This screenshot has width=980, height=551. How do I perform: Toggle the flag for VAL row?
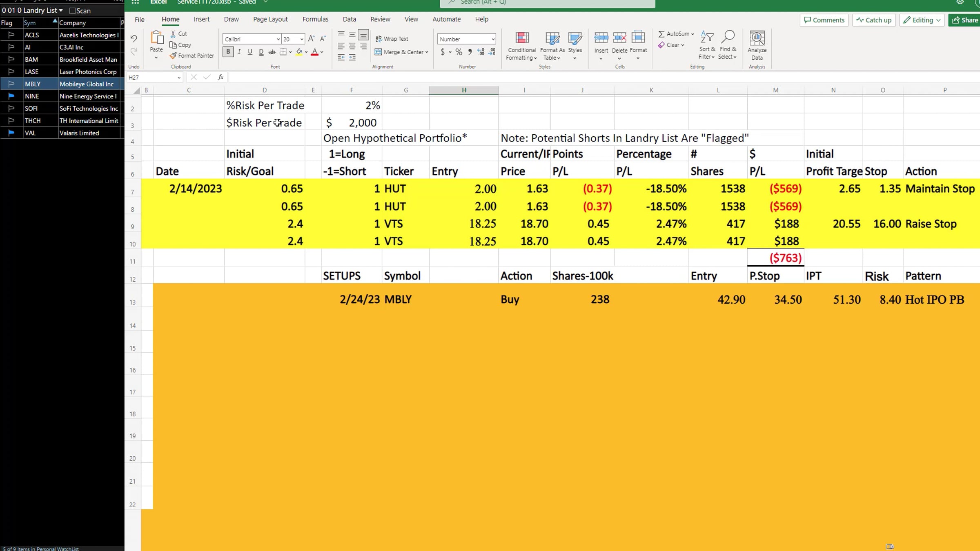point(11,133)
